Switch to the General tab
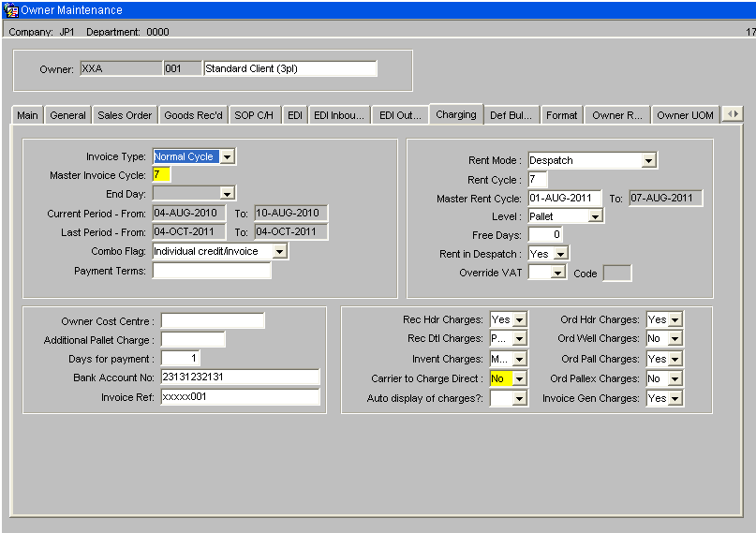Screen dimensions: 756x533 pos(67,115)
